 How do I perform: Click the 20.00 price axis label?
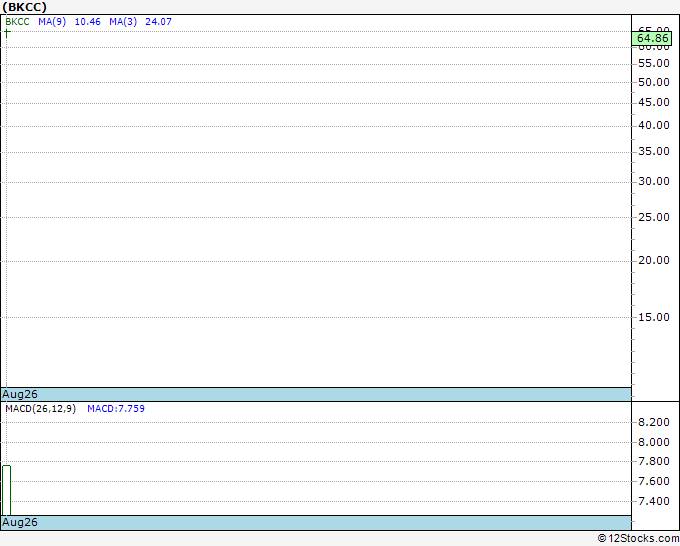(654, 260)
